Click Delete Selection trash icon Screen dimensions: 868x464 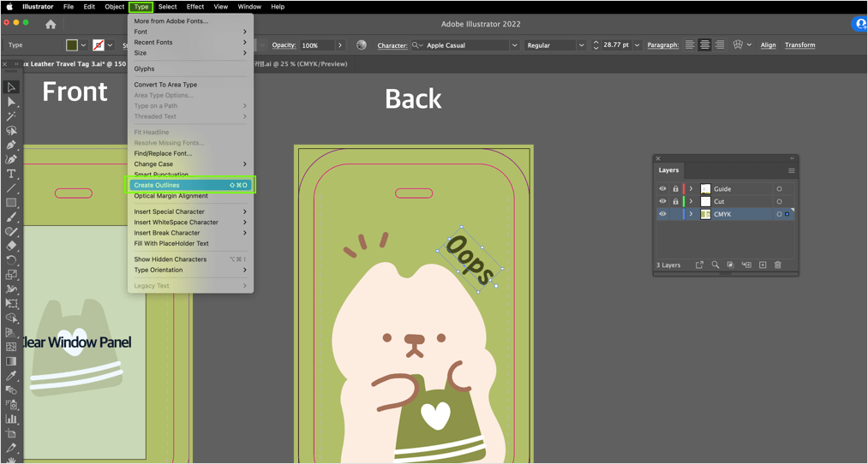(778, 265)
